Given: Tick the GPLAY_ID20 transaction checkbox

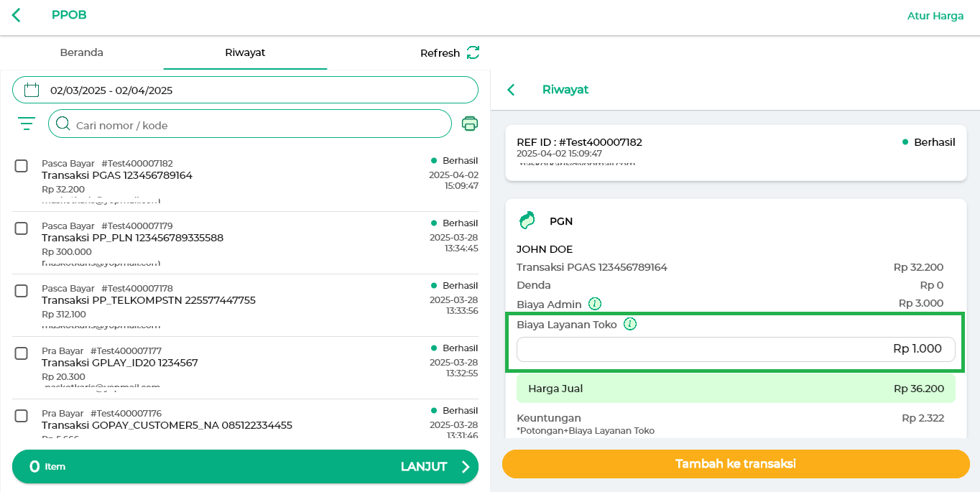Looking at the screenshot, I should pos(22,353).
